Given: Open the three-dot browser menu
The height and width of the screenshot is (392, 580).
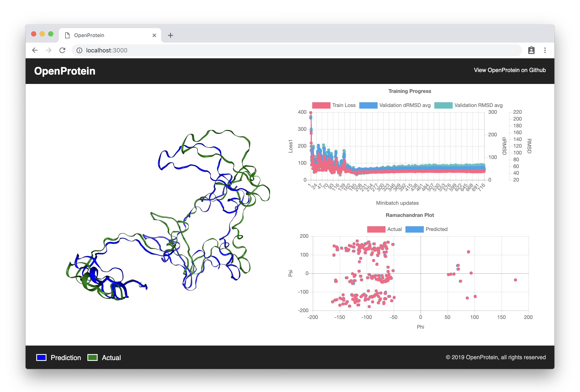Looking at the screenshot, I should 545,50.
